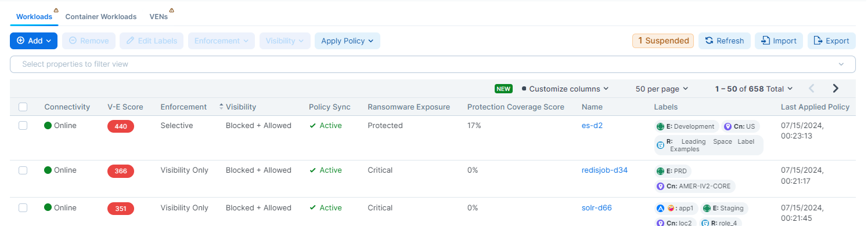
Task: Open the Add dropdown
Action: [x=34, y=41]
